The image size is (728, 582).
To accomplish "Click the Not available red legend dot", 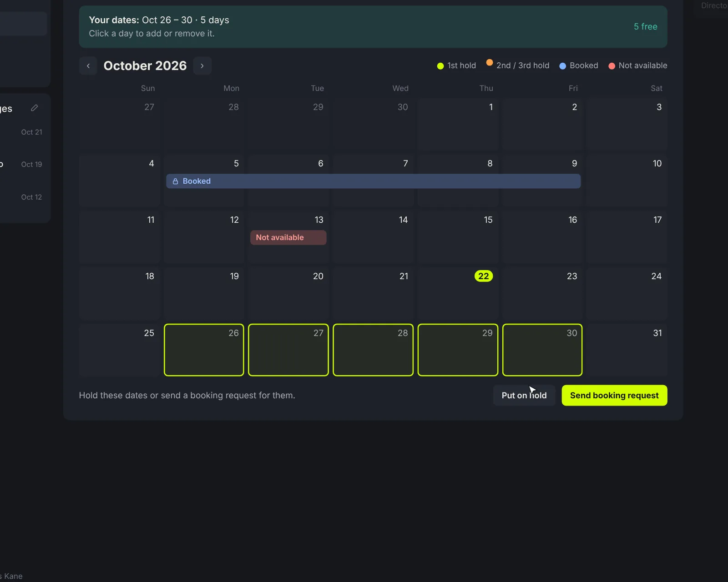I will click(612, 66).
